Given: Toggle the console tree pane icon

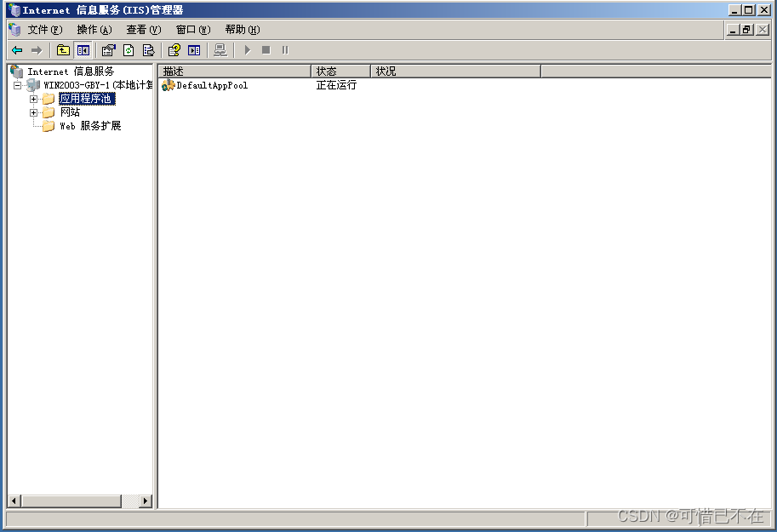Looking at the screenshot, I should click(83, 50).
